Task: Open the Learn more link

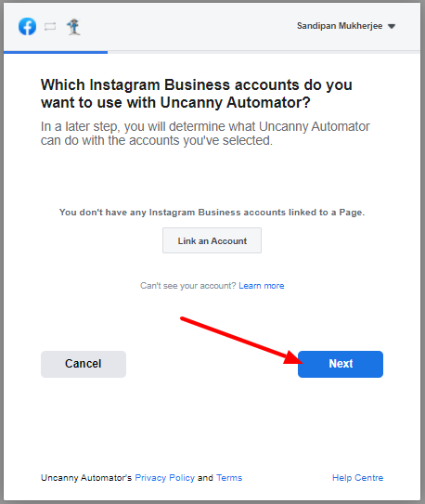Action: coord(262,286)
